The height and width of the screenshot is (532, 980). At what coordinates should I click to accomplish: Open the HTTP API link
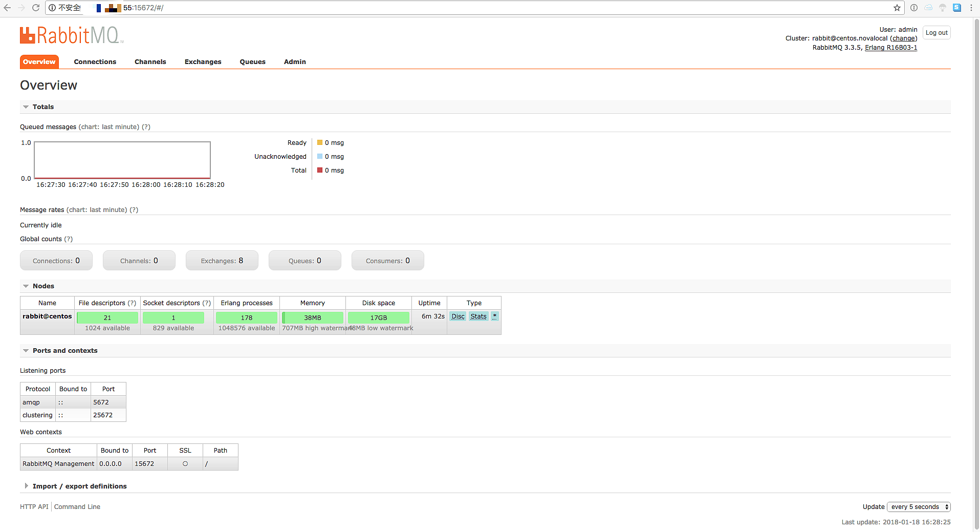tap(34, 507)
